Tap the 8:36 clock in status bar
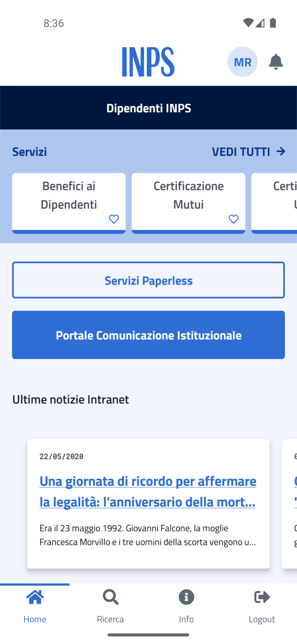 (54, 23)
